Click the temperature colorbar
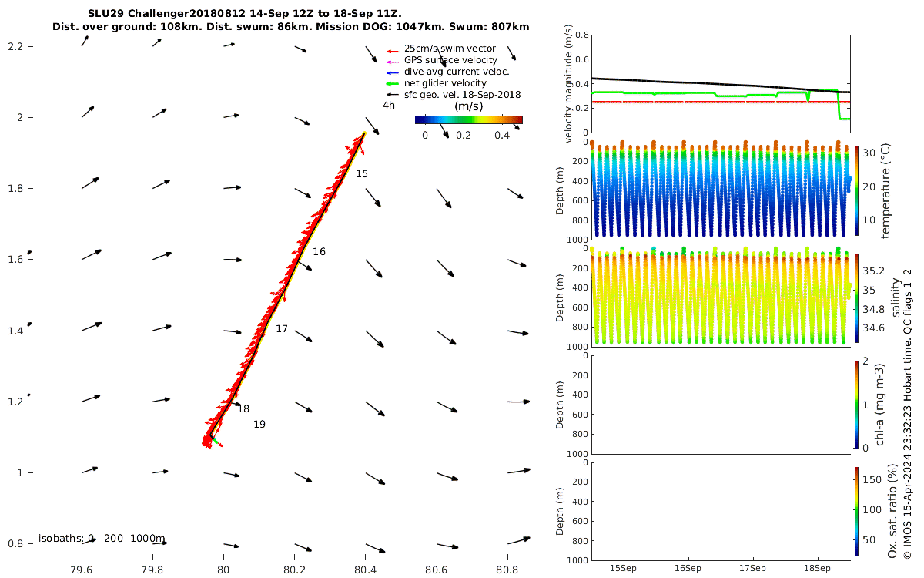Viewport: 924px width, 578px height. [x=856, y=190]
